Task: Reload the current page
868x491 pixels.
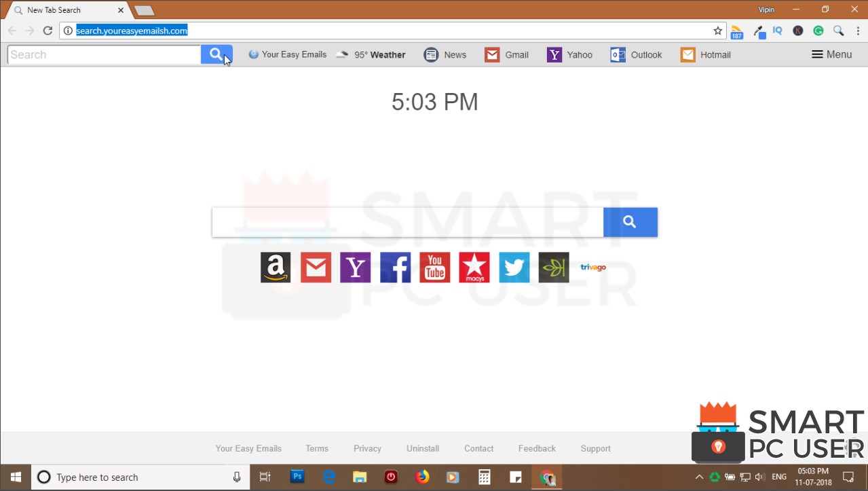Action: click(x=48, y=31)
